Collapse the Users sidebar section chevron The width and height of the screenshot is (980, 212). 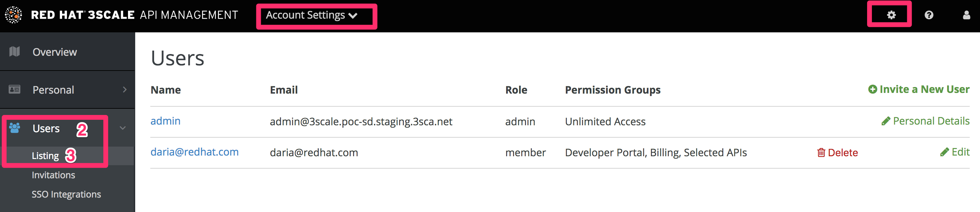click(x=122, y=128)
